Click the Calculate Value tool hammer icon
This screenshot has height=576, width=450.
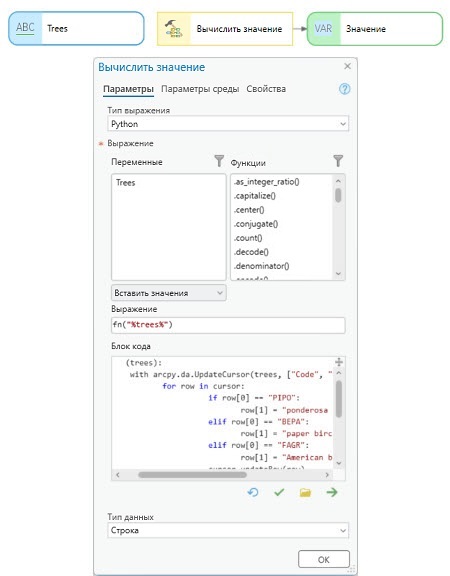coord(174,29)
